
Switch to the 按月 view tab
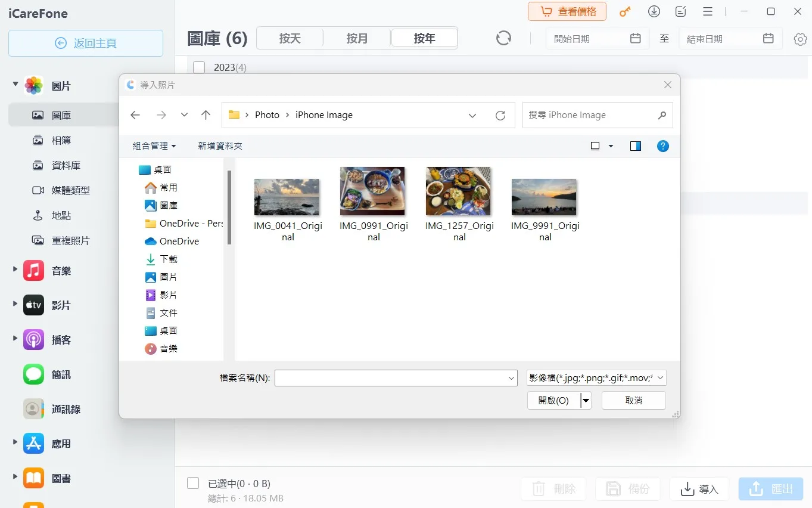pos(357,38)
